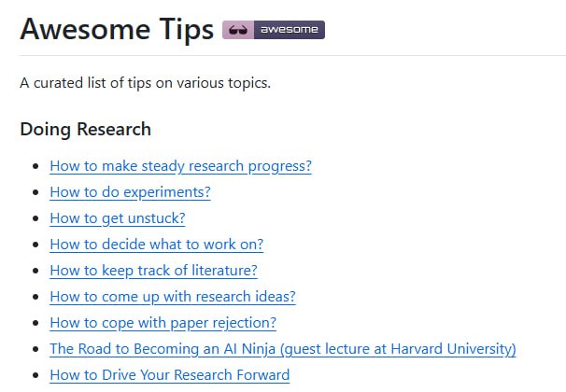Click the bullet beside "How to get unstuck?"
This screenshot has height=392, width=566.
click(35, 219)
